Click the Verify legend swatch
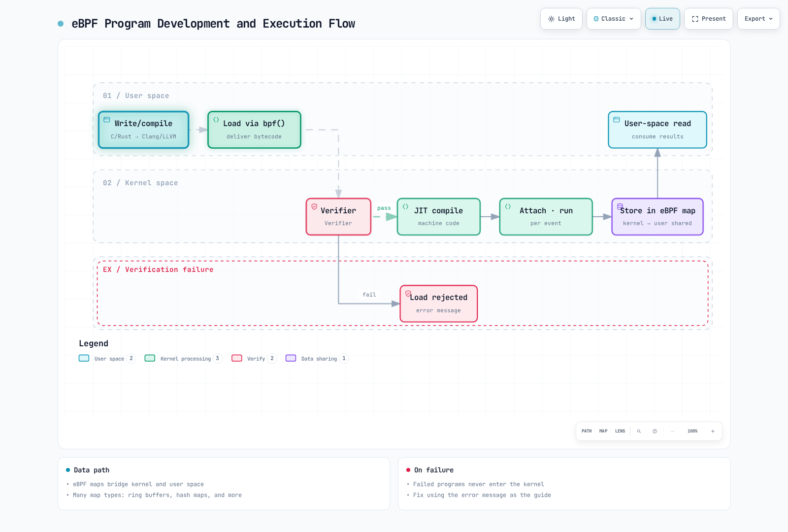 [237, 358]
